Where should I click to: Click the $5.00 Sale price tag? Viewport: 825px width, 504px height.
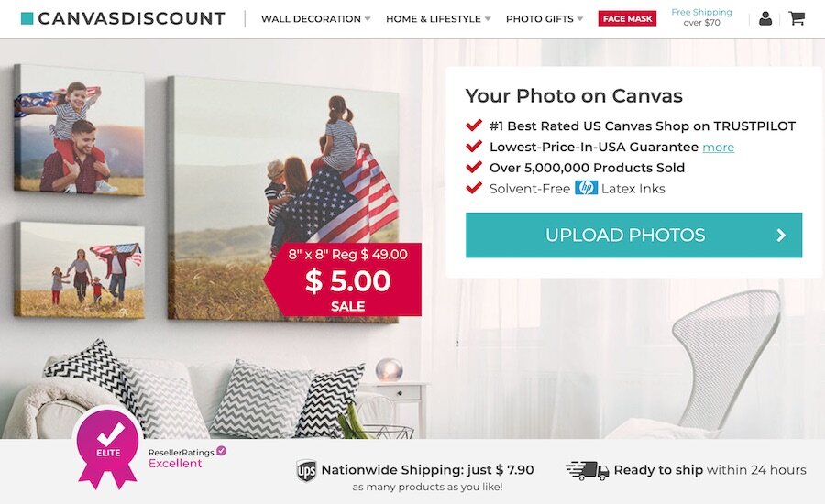343,279
